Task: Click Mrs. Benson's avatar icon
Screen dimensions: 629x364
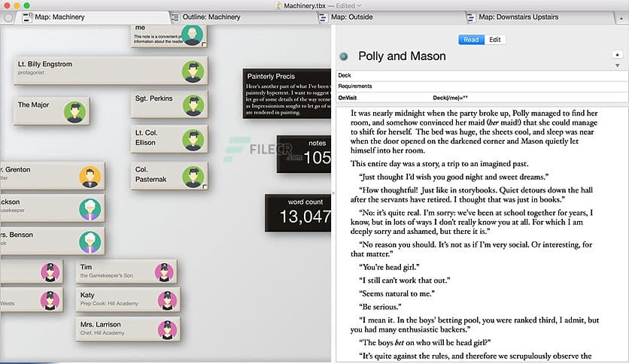Action: (x=90, y=242)
